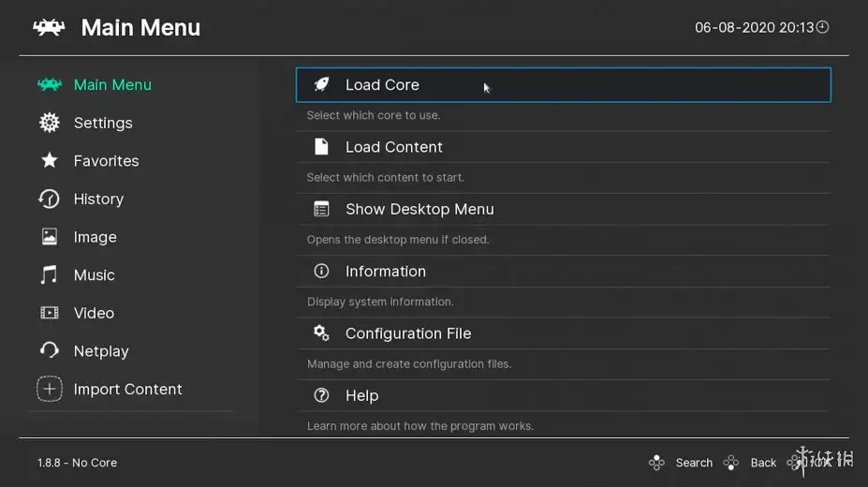This screenshot has height=487, width=868.
Task: Open Netplay from the sidebar
Action: [x=101, y=351]
